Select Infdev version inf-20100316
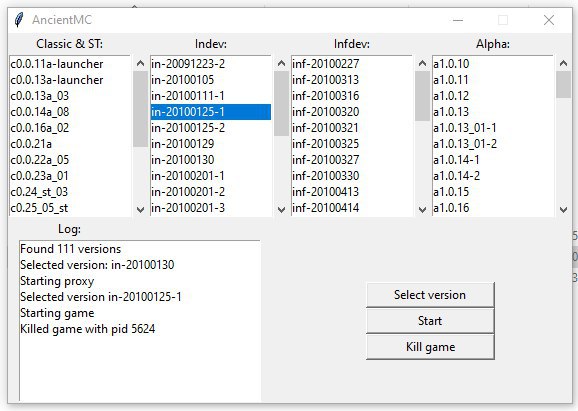This screenshot has height=411, width=578. tap(352, 96)
